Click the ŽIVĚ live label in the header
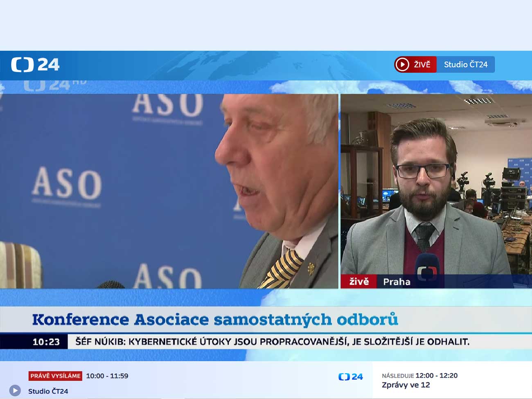This screenshot has width=532, height=399. (415, 65)
